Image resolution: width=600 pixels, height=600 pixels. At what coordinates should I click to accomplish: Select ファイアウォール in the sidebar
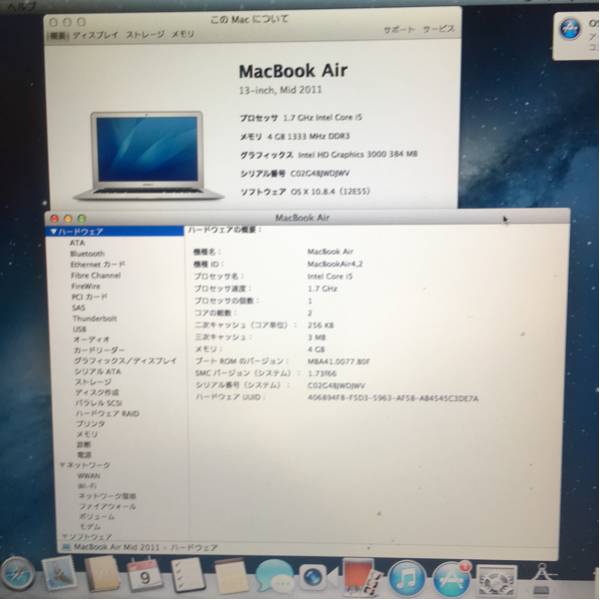(107, 507)
